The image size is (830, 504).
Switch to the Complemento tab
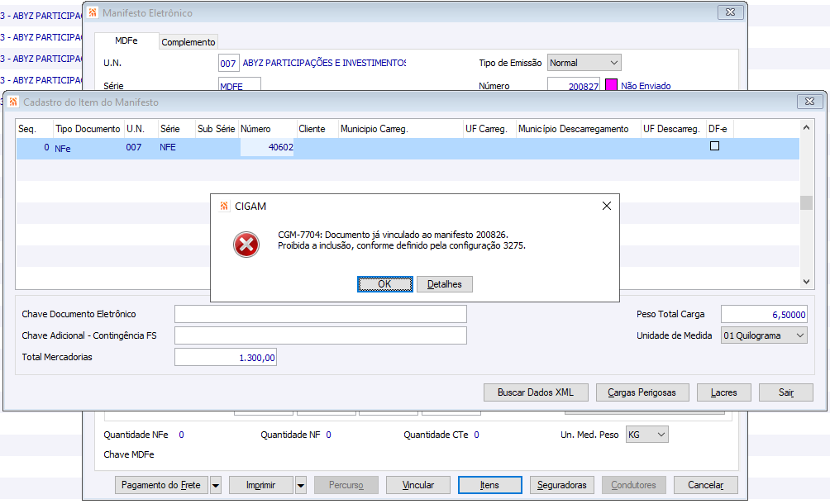tap(188, 42)
